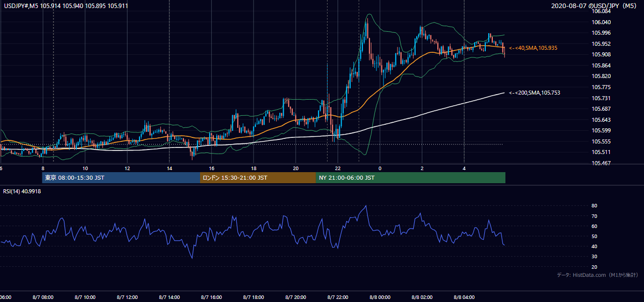Click hour label 14 under the candlestick chart
Viewport: 644px width, 302px height.
[169, 168]
